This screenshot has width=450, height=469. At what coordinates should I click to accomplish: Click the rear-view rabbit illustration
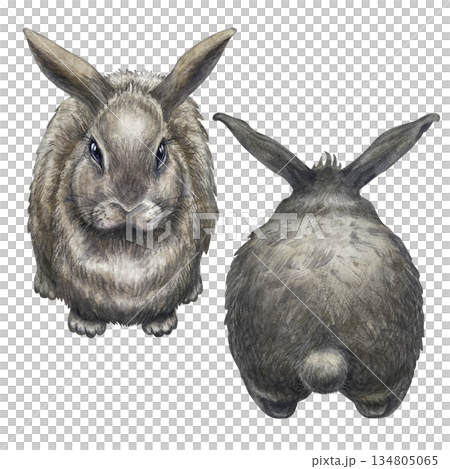coord(326,266)
